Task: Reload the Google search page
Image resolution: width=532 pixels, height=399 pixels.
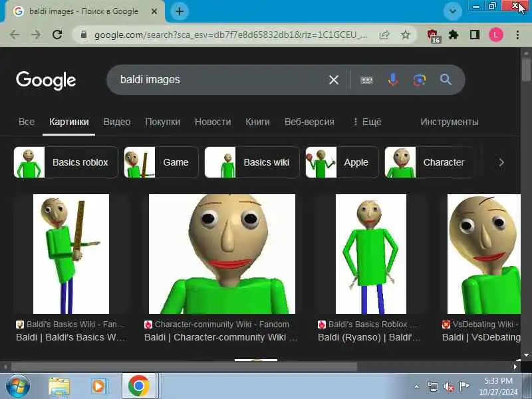Action: pos(57,35)
